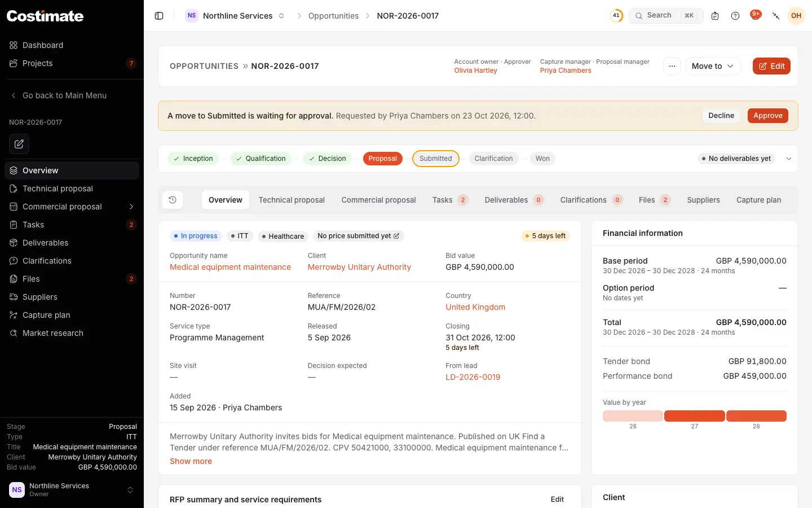The image size is (812, 508).
Task: Switch to the Technical proposal tab
Action: (292, 200)
